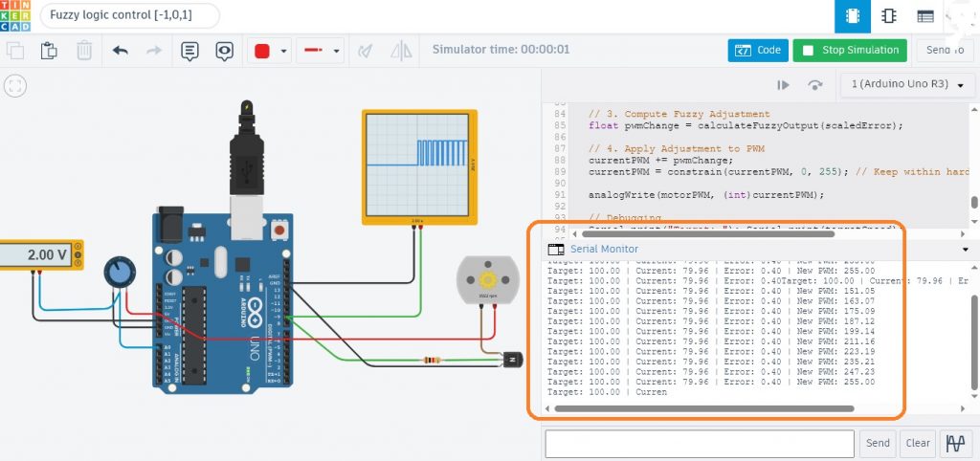Open the wire color dropdown arrow

point(283,52)
